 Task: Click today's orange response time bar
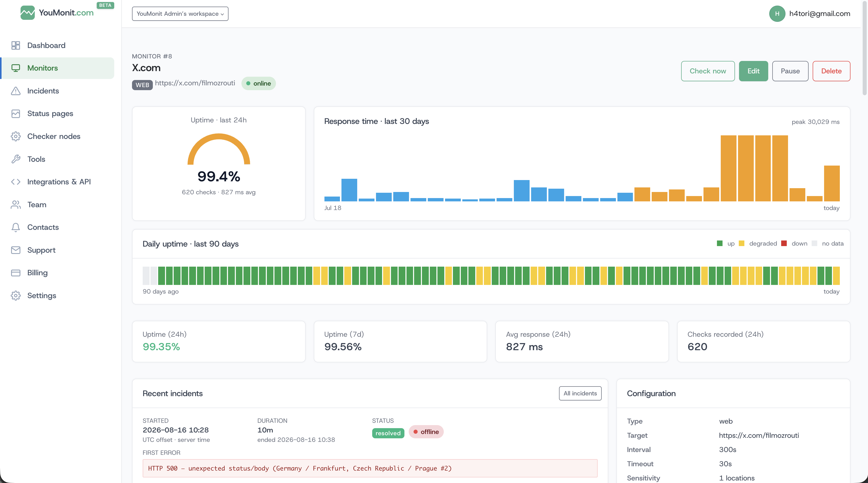pyautogui.click(x=832, y=183)
